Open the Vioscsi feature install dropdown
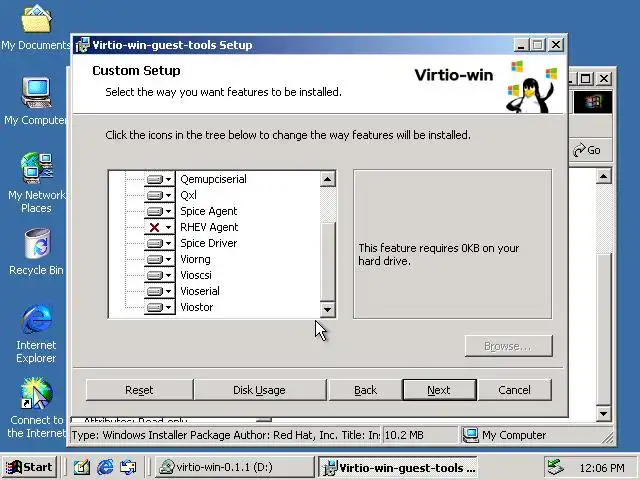This screenshot has height=480, width=640. point(160,275)
